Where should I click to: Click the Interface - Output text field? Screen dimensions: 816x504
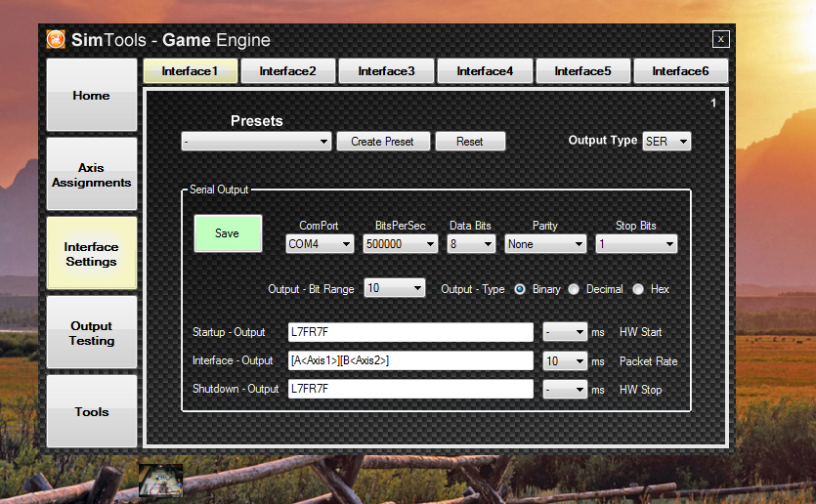[410, 361]
